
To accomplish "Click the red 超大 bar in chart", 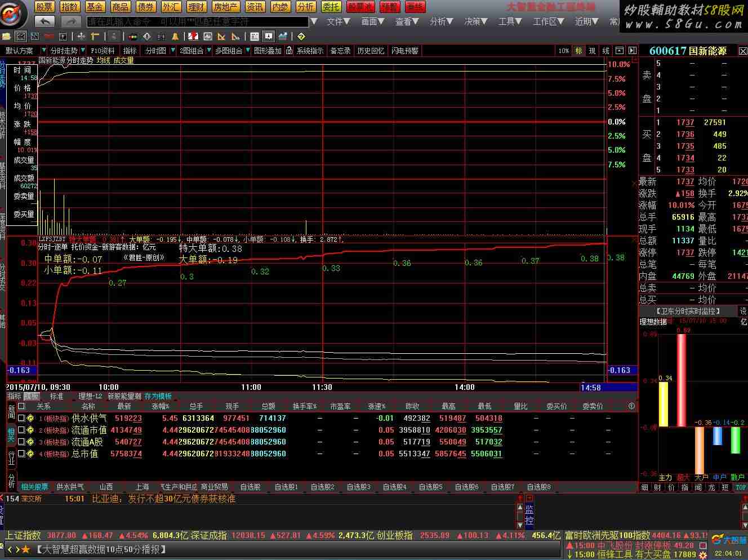I will pos(683,376).
